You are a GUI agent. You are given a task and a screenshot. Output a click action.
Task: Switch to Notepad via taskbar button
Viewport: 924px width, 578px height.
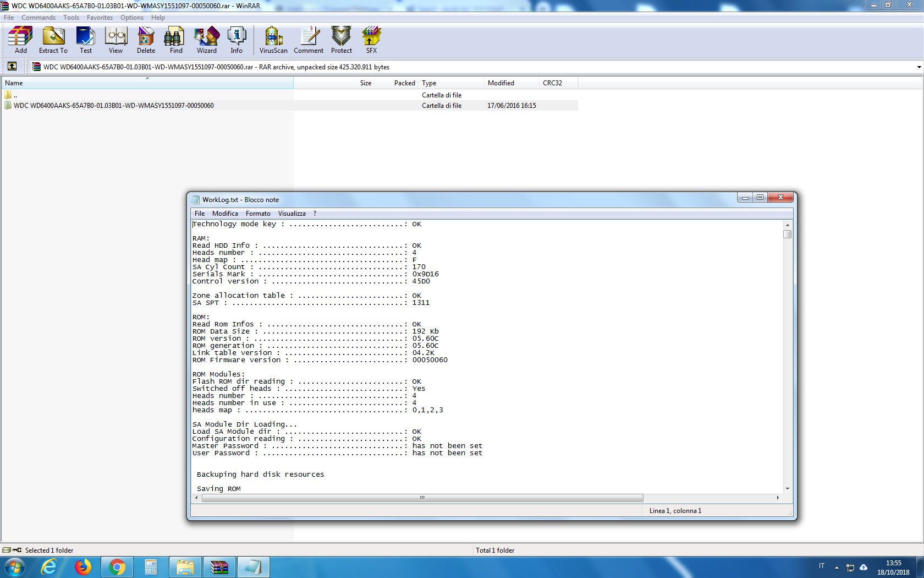click(x=253, y=567)
